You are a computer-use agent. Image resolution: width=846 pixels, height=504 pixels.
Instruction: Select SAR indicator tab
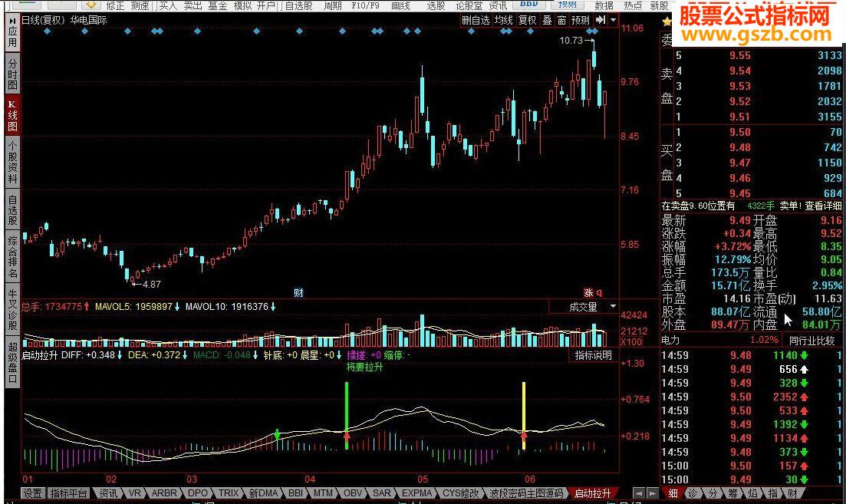tap(381, 493)
